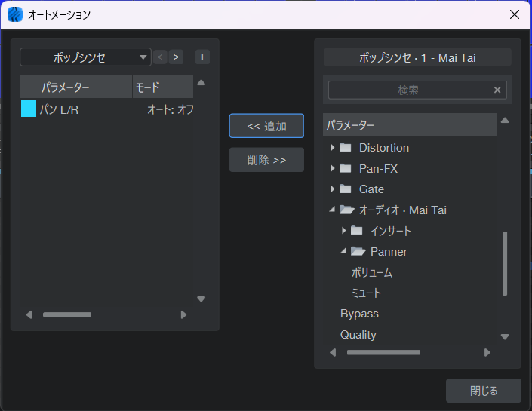Select the パン L/R parameter row
532x411 pixels.
click(107, 109)
